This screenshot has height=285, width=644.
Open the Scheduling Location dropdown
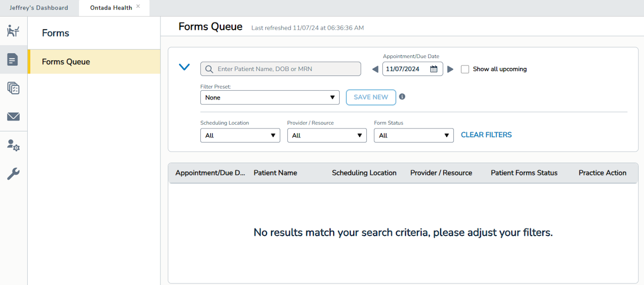coord(240,135)
